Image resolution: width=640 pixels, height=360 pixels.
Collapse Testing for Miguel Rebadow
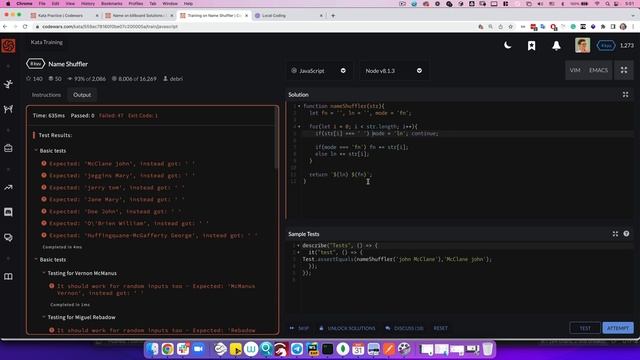coord(44,317)
